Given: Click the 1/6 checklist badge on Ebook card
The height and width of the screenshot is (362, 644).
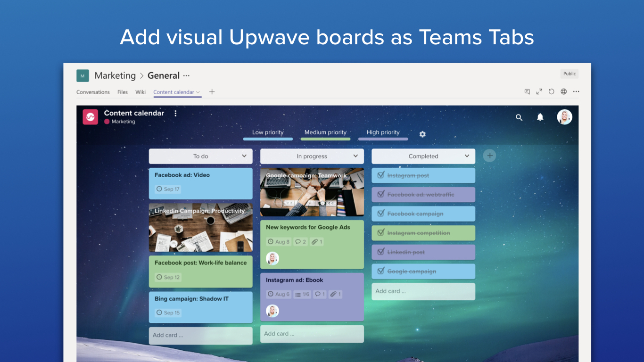Looking at the screenshot, I should coord(302,294).
